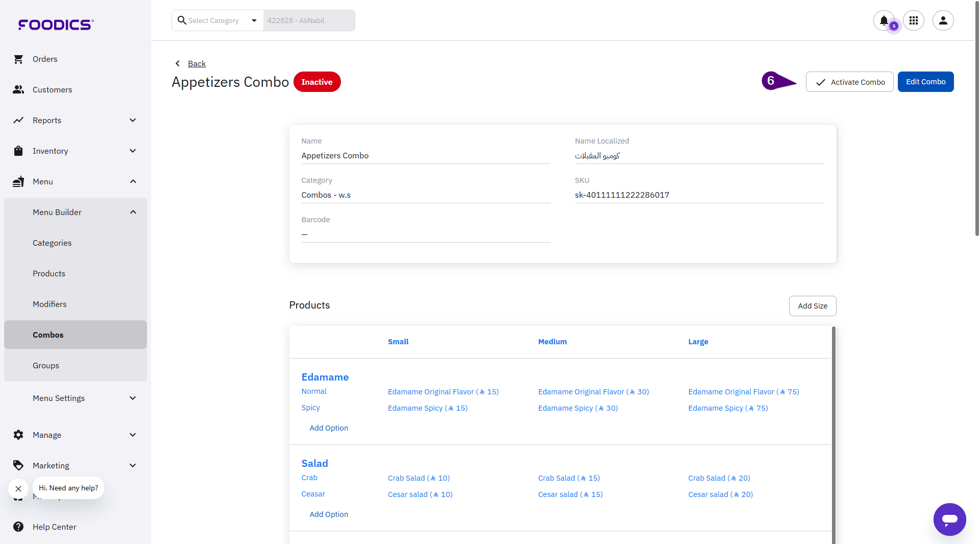Image resolution: width=980 pixels, height=544 pixels.
Task: Click the Customers people icon
Action: (x=18, y=90)
